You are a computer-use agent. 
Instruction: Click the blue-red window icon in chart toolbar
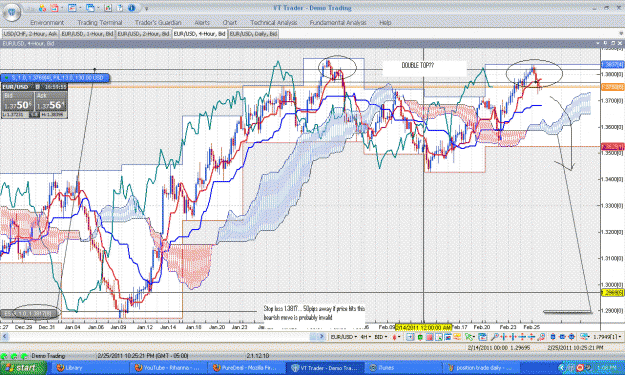[448, 337]
